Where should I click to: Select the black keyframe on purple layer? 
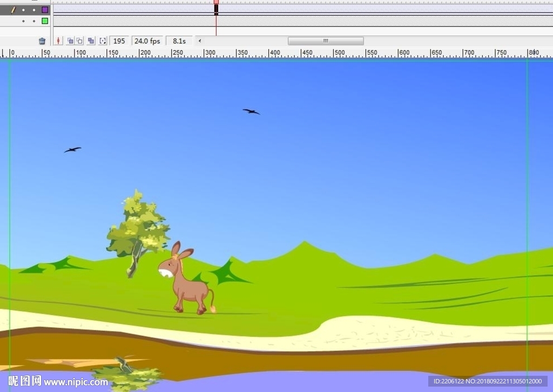coord(216,10)
